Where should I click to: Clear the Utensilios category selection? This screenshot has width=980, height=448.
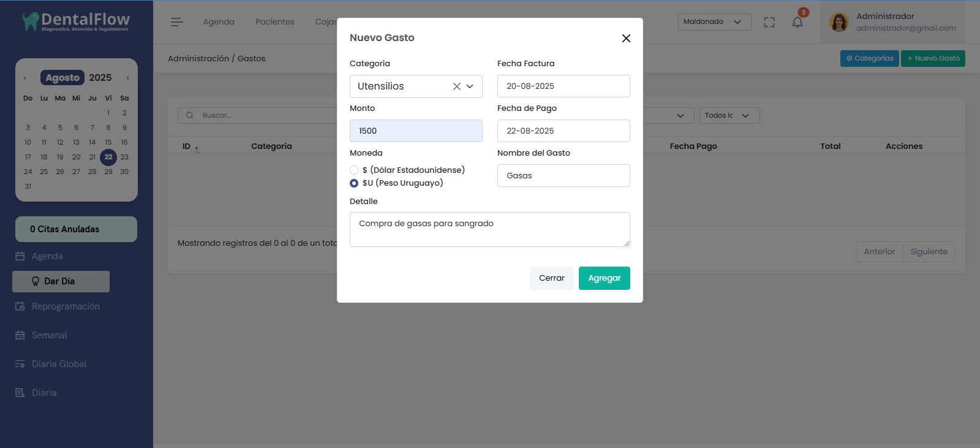point(456,86)
